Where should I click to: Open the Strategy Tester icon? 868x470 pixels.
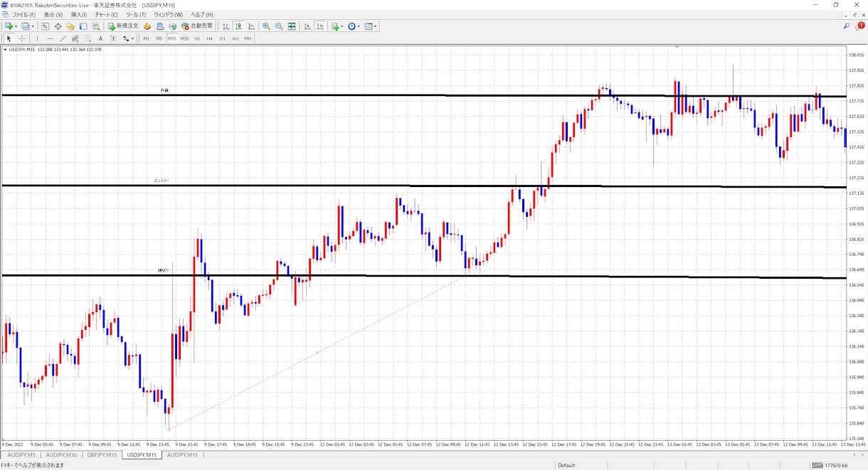[96, 26]
